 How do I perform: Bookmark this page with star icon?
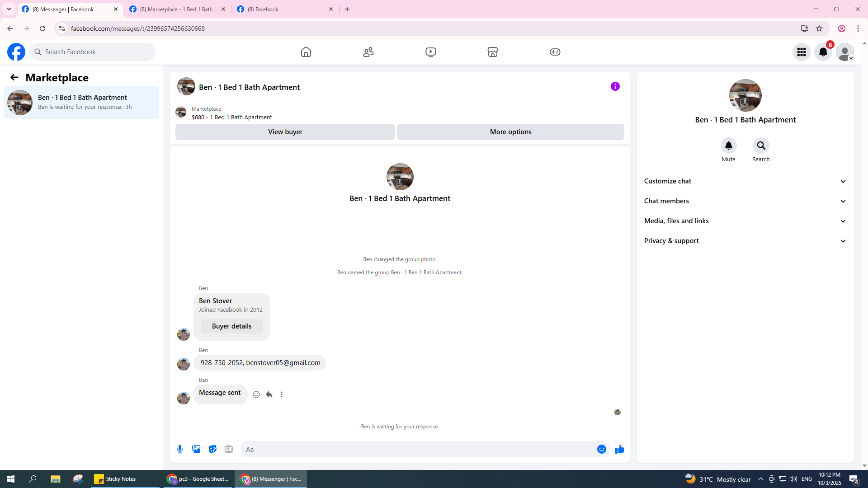tap(819, 28)
